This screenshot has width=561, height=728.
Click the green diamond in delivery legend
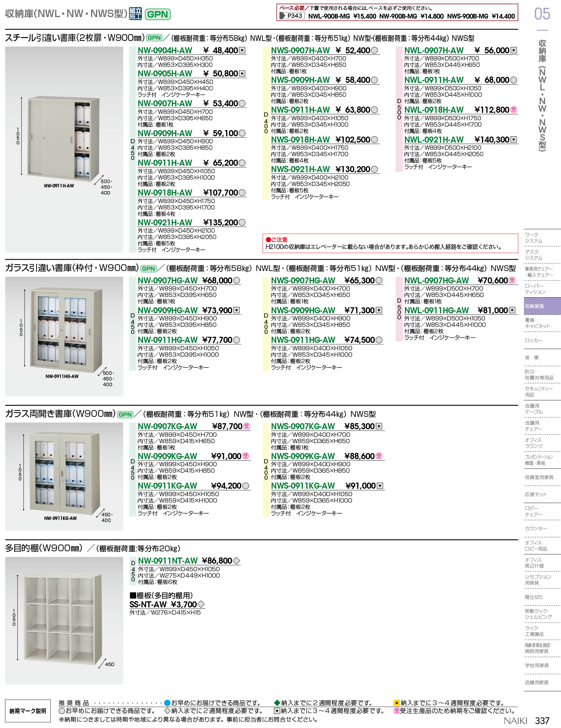(277, 703)
